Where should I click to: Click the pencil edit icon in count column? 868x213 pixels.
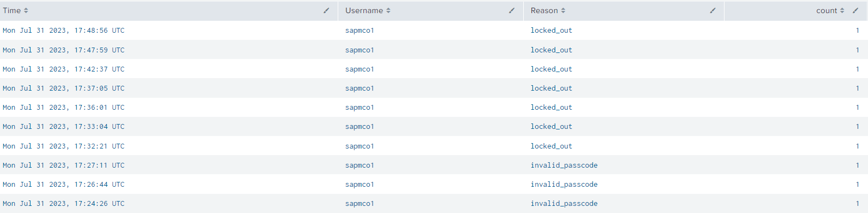coord(855,10)
